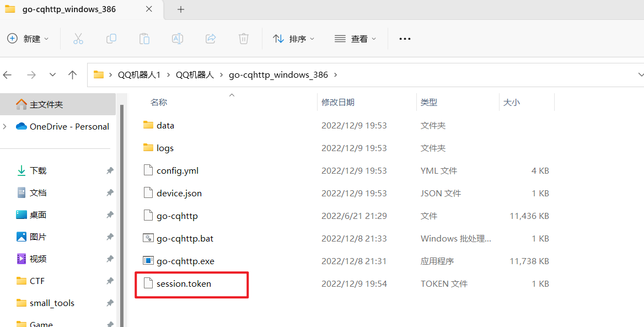This screenshot has height=327, width=644.
Task: Open recent locations chevron next to forward arrow
Action: tap(52, 74)
